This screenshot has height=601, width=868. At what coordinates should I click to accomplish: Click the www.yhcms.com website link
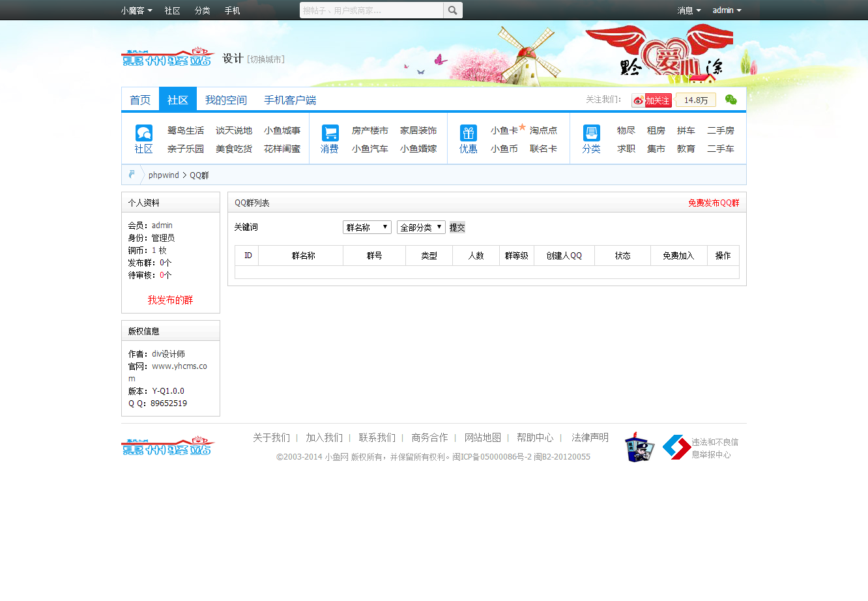(167, 372)
